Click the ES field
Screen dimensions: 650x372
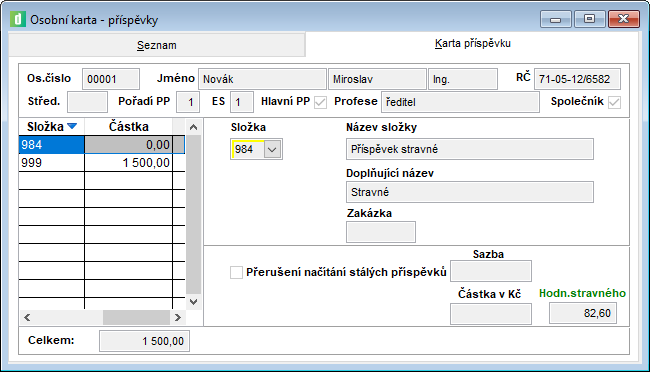tap(242, 102)
